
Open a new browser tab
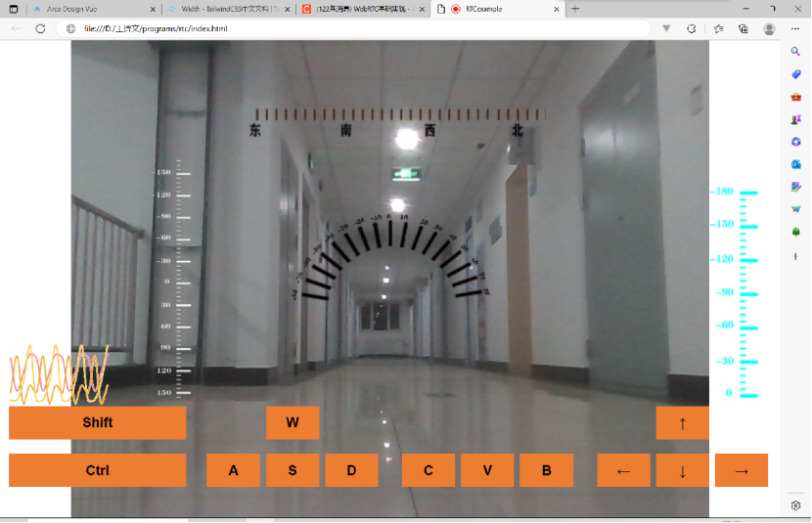[x=575, y=8]
